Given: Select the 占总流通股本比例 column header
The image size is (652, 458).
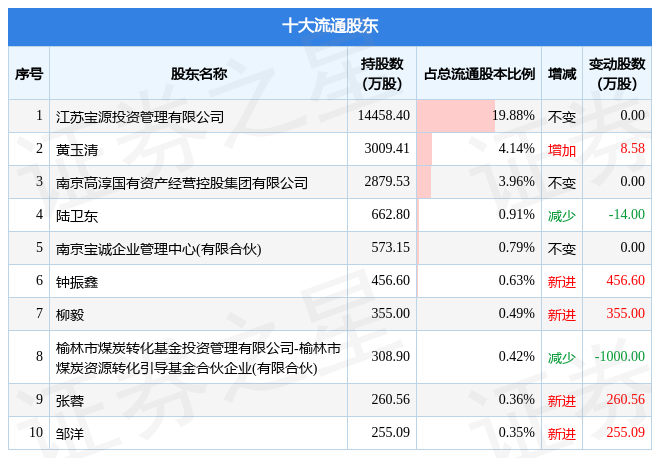Looking at the screenshot, I should (x=479, y=74).
